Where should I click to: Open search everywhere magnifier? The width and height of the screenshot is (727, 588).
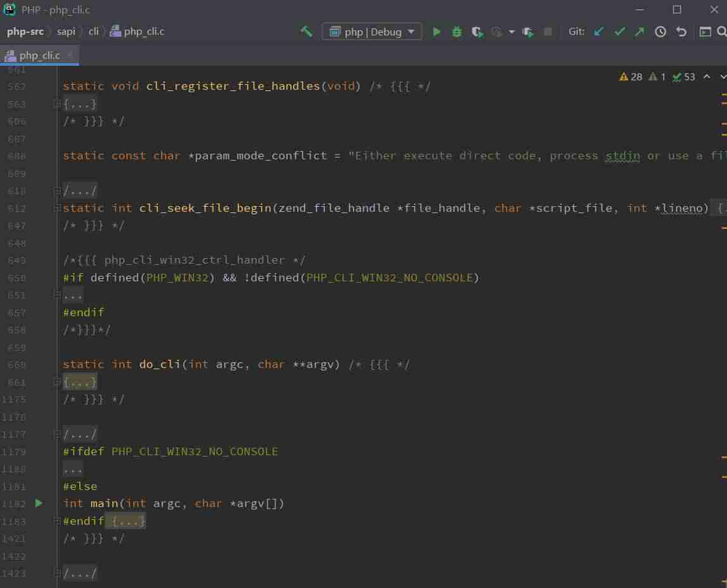(x=721, y=32)
